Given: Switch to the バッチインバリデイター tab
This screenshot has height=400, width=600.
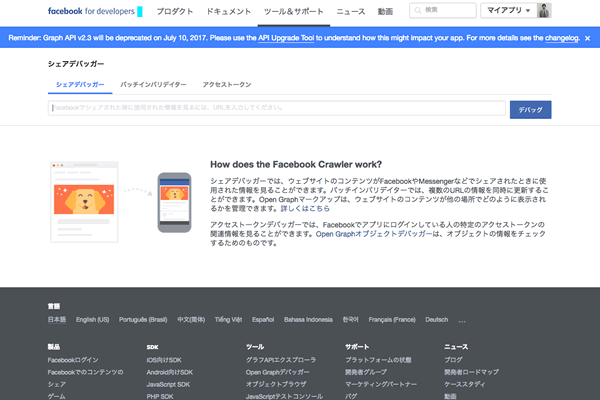Looking at the screenshot, I should [x=153, y=85].
